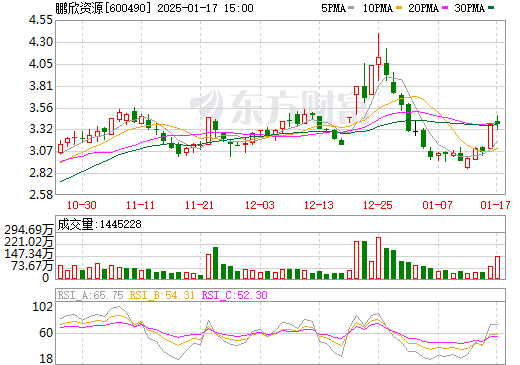The height and width of the screenshot is (365, 520).
Task: Click the 4.55 price axis label
Action: coord(41,20)
